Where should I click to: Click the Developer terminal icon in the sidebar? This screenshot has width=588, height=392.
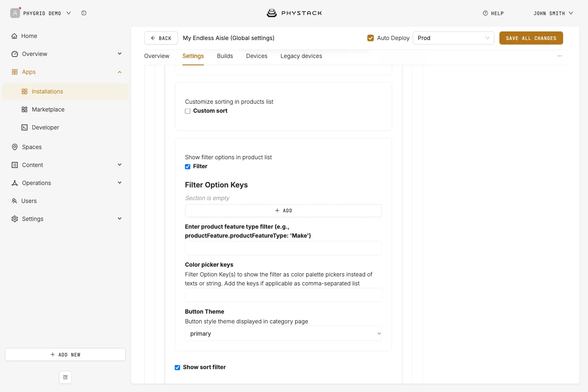coord(24,127)
